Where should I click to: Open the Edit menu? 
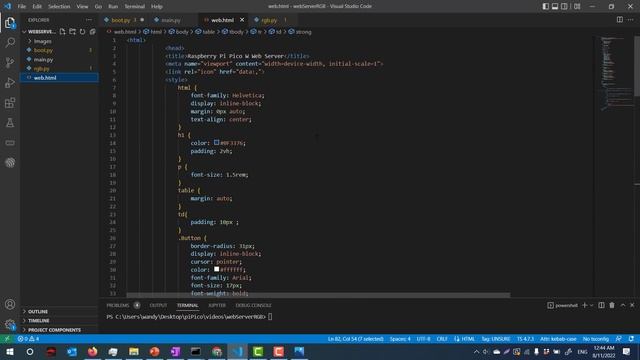(37, 7)
